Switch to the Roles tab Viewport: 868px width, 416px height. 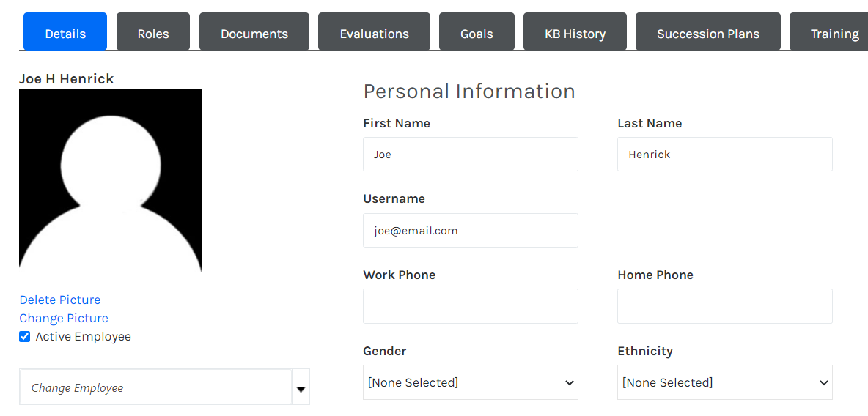153,31
